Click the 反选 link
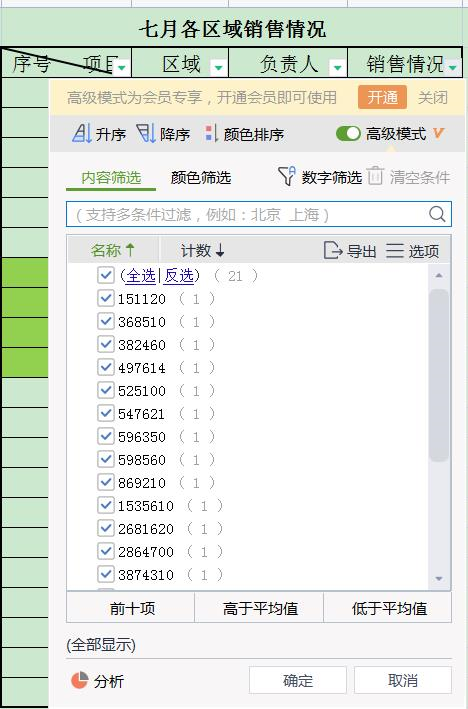This screenshot has width=468, height=709. (179, 275)
